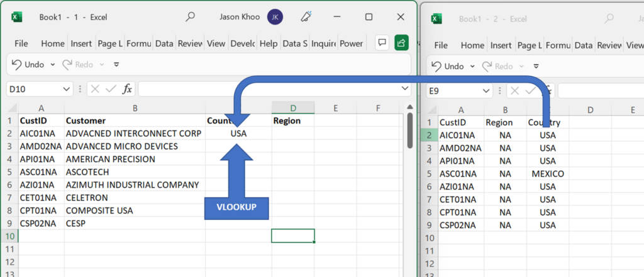Screen dimensions: 644x277
Task: Open the Customize Quick Access Toolbar dropdown
Action: coord(116,65)
